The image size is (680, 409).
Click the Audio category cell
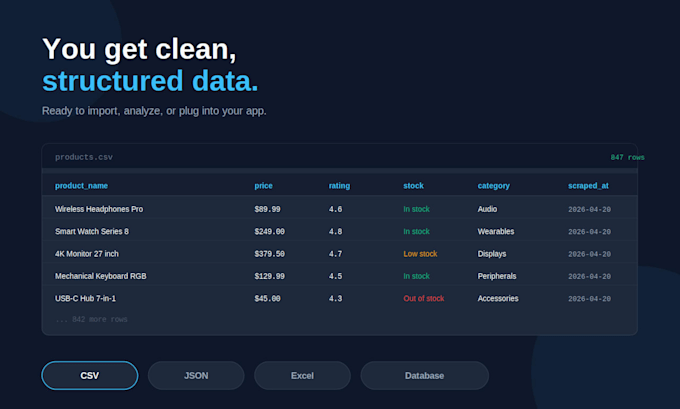point(487,209)
